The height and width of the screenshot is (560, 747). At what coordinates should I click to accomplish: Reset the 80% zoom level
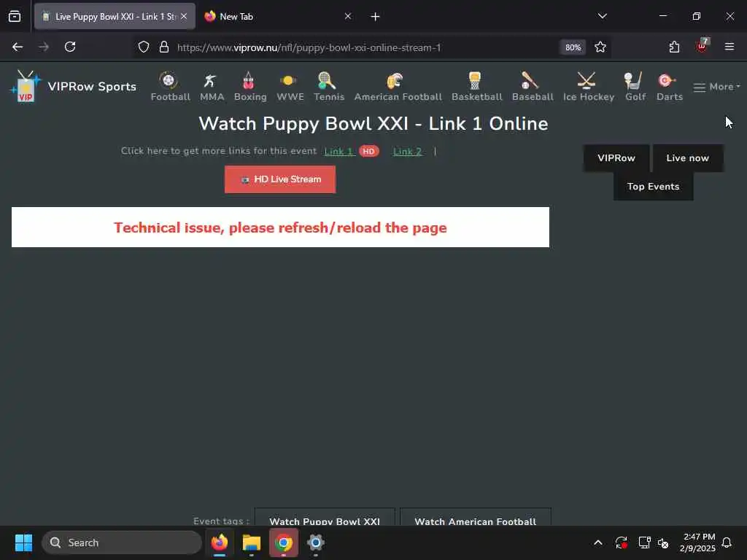573,47
